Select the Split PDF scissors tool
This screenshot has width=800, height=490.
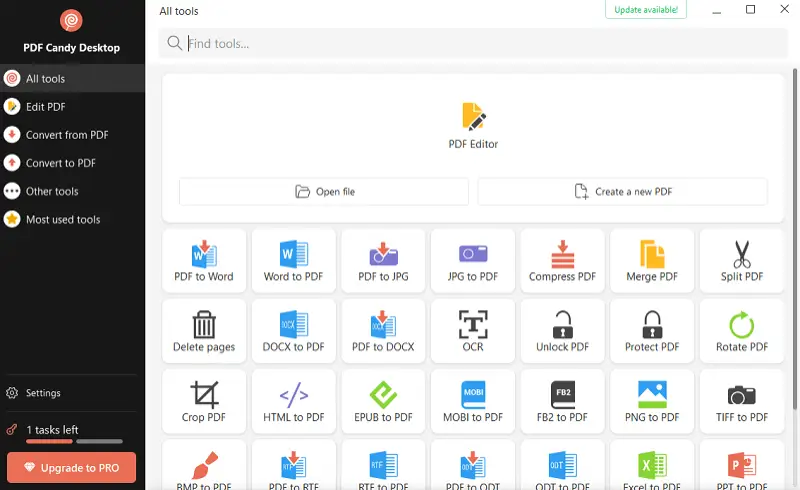coord(742,261)
